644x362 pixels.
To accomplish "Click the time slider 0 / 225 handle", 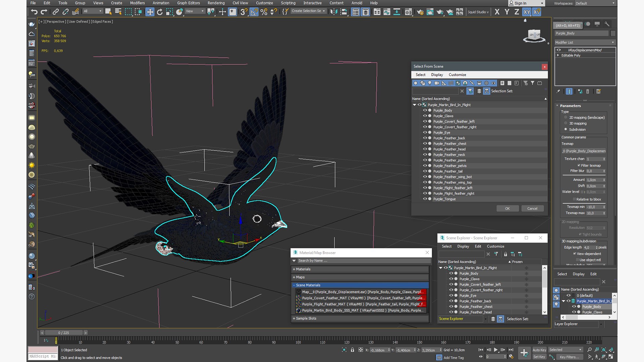I will pos(64,333).
